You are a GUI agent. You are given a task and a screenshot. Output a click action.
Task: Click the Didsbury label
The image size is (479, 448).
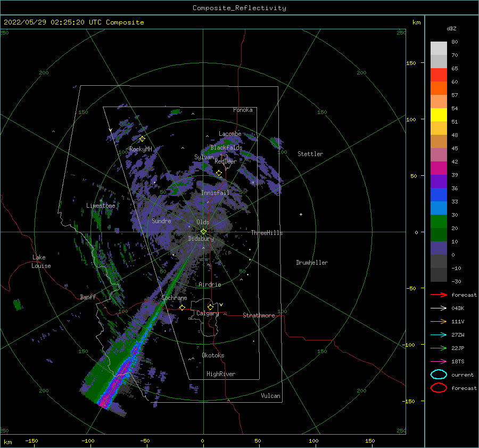(201, 239)
